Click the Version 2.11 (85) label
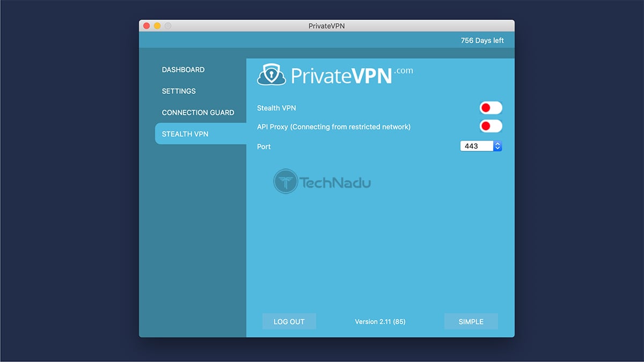The height and width of the screenshot is (362, 644). [x=380, y=321]
